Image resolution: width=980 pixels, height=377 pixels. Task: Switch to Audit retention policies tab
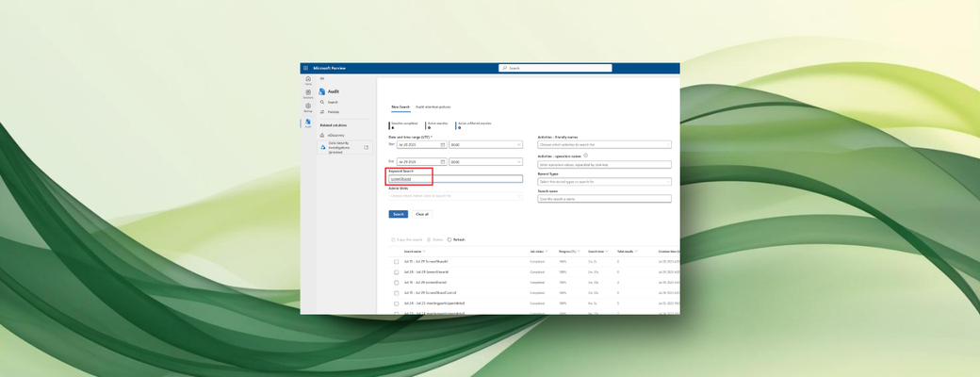point(433,107)
